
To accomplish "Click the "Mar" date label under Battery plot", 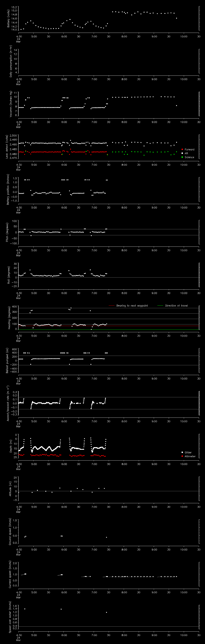I will [18, 41].
